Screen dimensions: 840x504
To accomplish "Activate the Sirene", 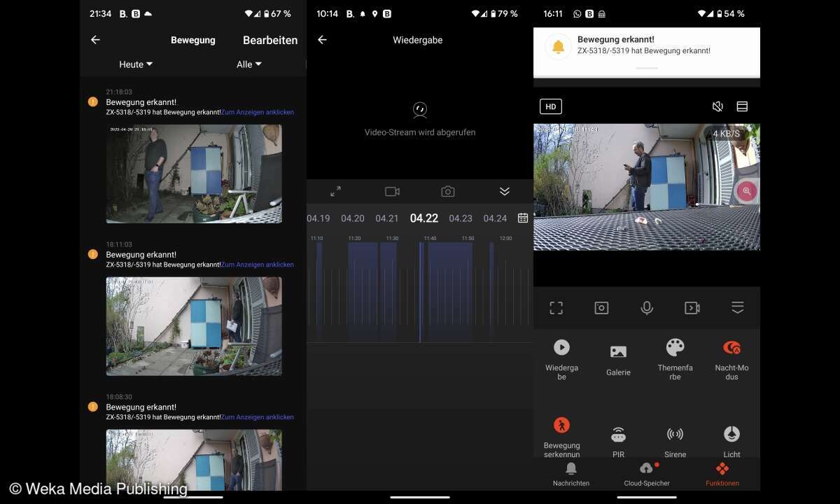I will click(675, 442).
